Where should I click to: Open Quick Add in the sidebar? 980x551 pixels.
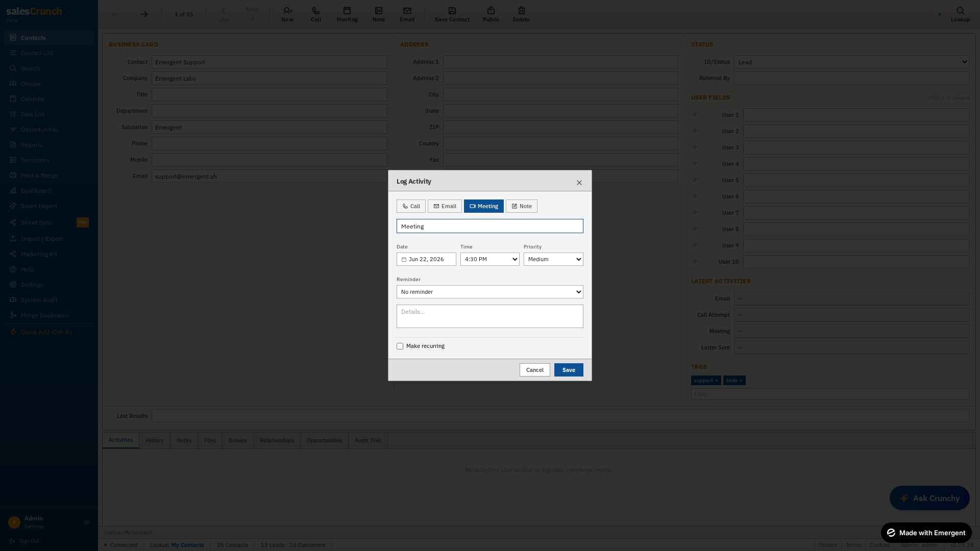point(49,332)
